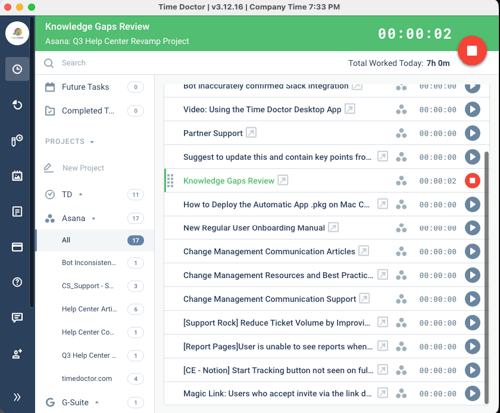Click the search magnifier icon
Screen dimensions: 500x413
49,63
